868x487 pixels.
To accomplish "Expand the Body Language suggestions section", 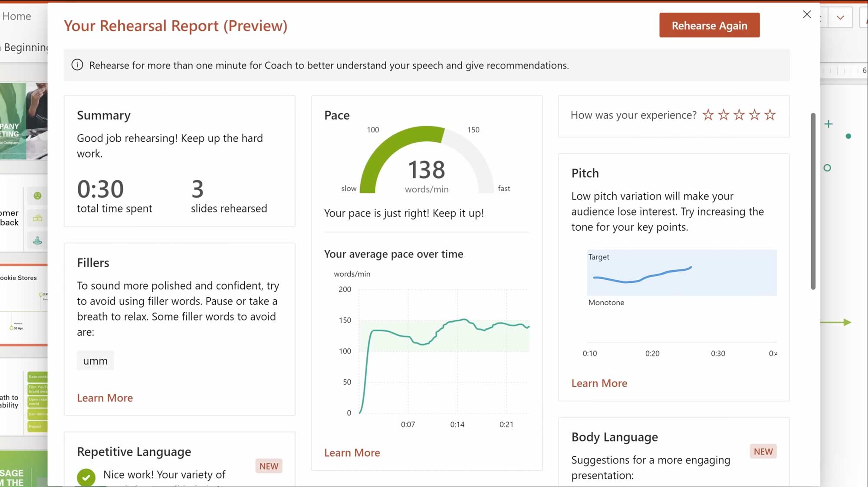I will point(614,436).
